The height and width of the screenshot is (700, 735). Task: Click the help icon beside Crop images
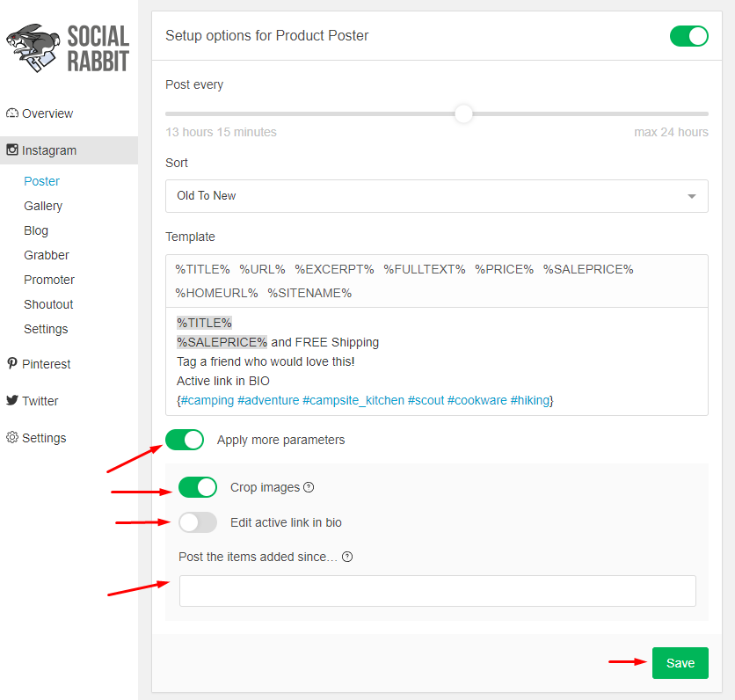(309, 487)
